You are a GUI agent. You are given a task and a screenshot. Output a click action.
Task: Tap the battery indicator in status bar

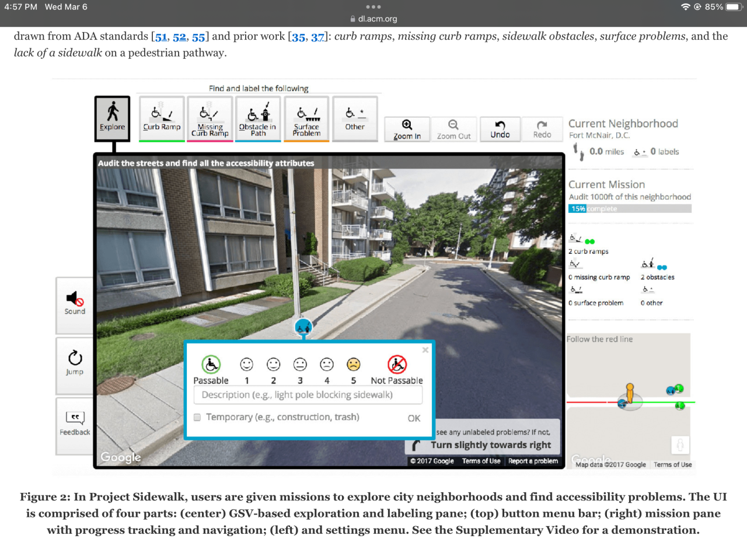coord(732,7)
